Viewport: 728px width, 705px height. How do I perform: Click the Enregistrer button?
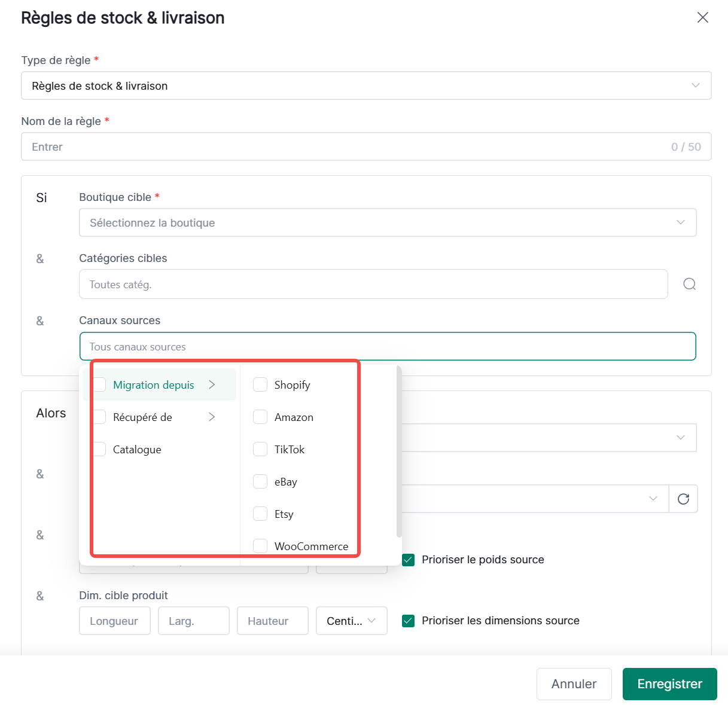coord(669,684)
